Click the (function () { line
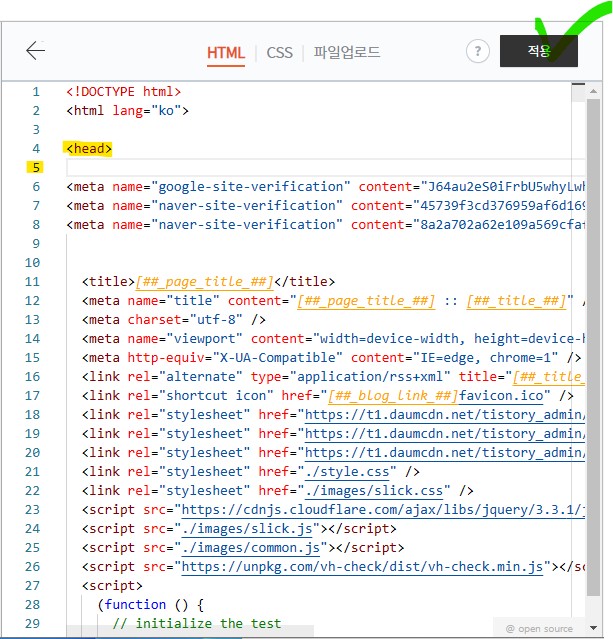 click(150, 605)
